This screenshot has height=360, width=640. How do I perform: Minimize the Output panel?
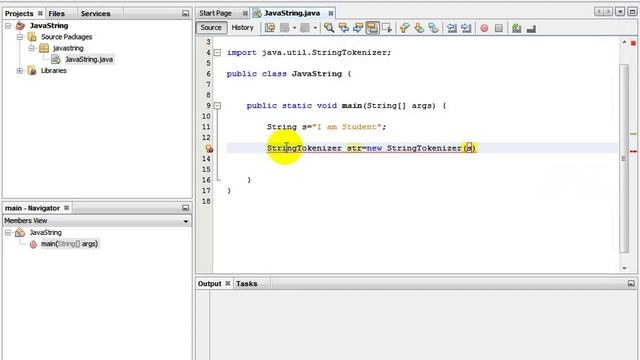point(631,283)
